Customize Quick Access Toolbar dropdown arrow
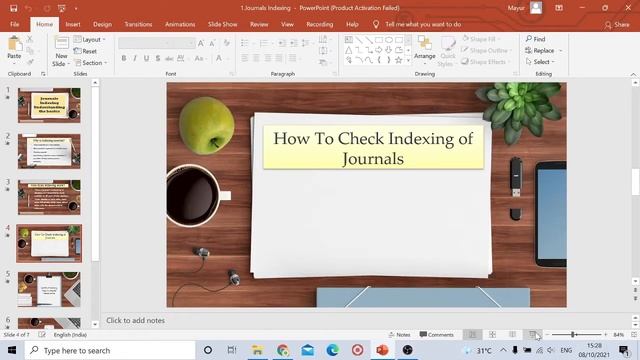The image size is (640, 360). tap(76, 8)
